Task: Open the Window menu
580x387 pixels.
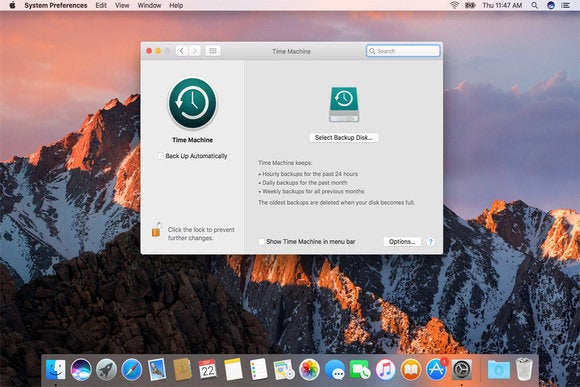Action: click(x=149, y=5)
